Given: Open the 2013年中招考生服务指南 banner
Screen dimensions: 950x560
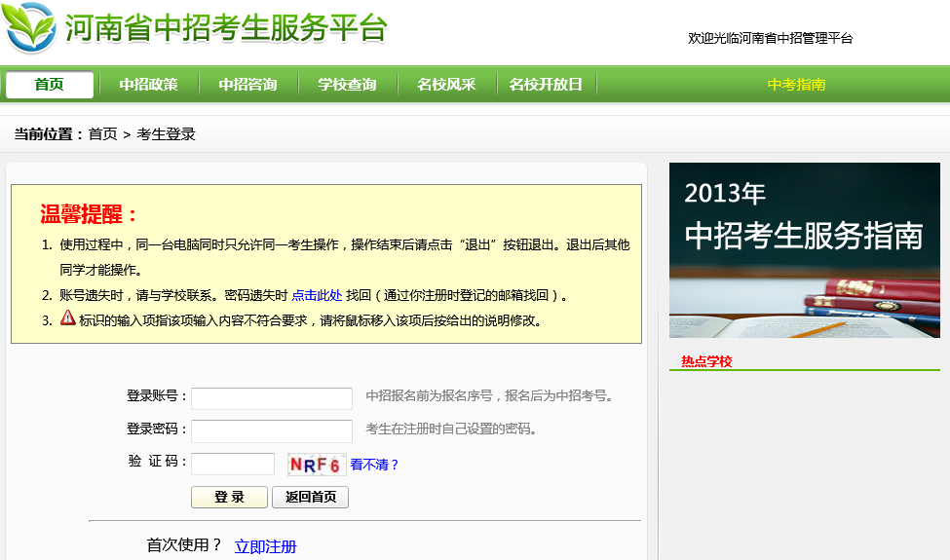Looking at the screenshot, I should tap(804, 250).
